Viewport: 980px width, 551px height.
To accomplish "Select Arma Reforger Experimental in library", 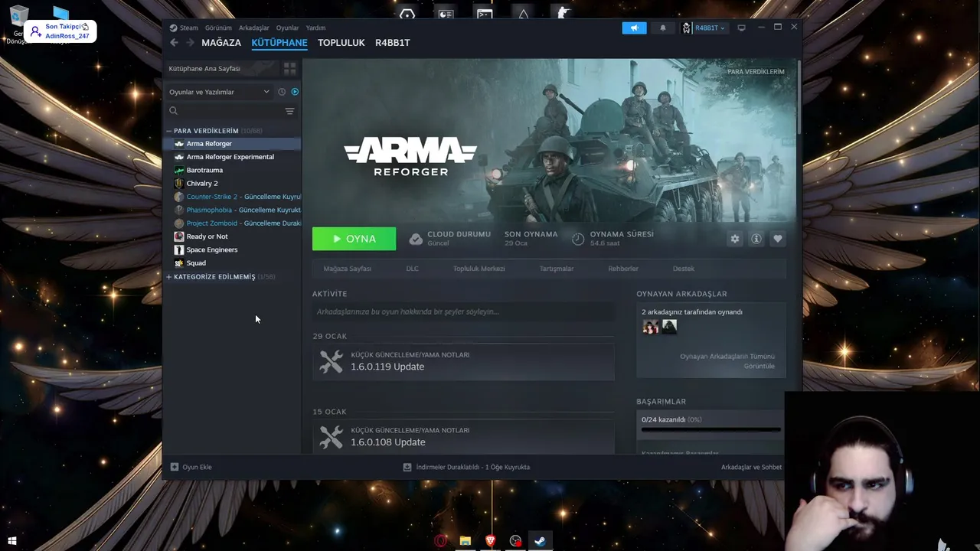I will point(233,157).
